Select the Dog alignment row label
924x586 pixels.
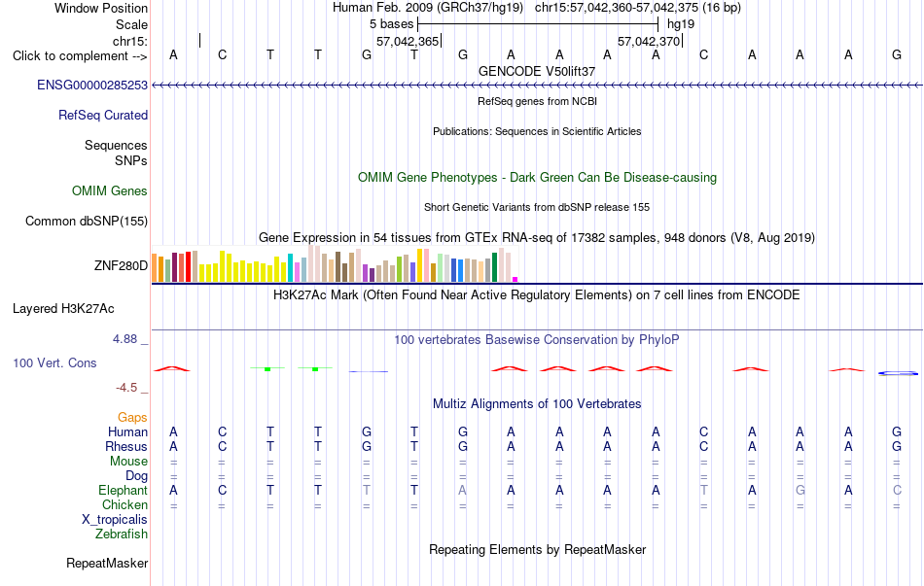pyautogui.click(x=136, y=475)
